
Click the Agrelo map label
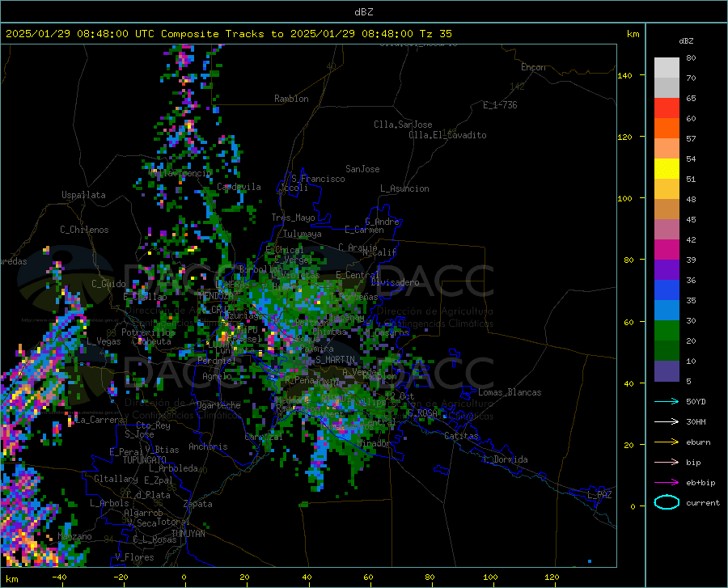coord(217,376)
